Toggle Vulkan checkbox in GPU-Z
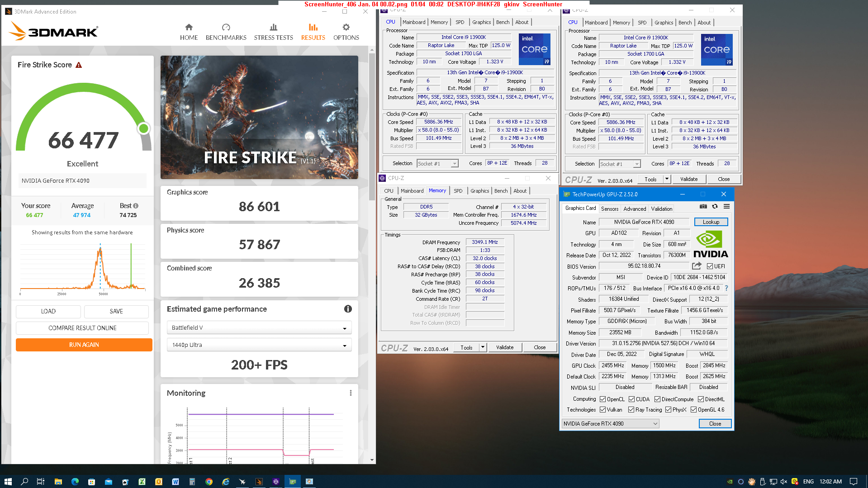The height and width of the screenshot is (488, 868). coord(602,410)
